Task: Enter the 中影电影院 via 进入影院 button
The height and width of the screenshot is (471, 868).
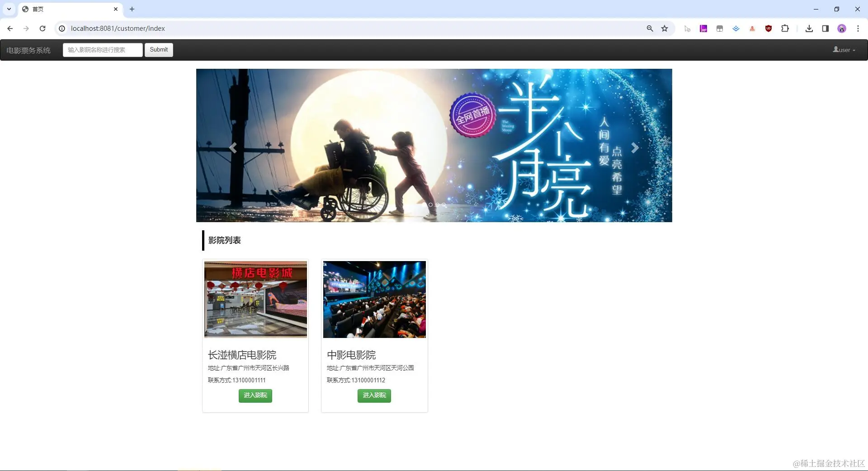Action: click(374, 395)
